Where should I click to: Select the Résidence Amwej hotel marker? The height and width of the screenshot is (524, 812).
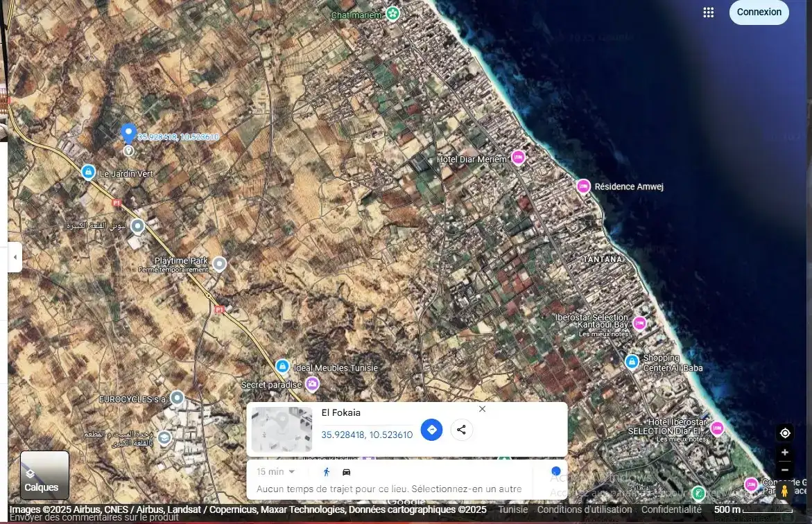[583, 186]
